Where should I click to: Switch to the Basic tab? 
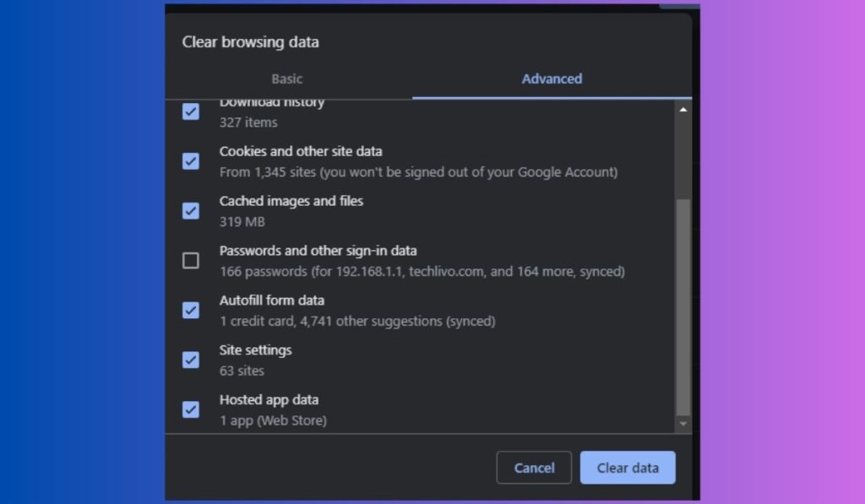tap(287, 79)
